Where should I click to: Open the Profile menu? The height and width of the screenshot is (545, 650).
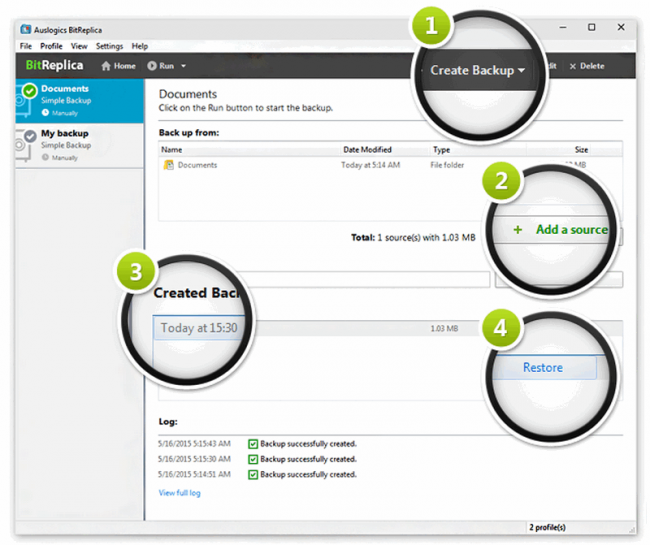pos(51,46)
